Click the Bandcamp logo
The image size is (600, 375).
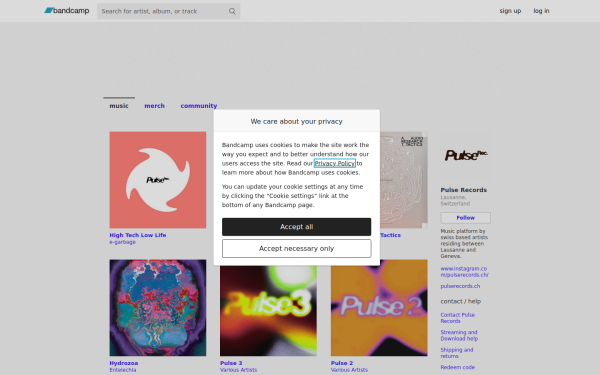pos(67,11)
